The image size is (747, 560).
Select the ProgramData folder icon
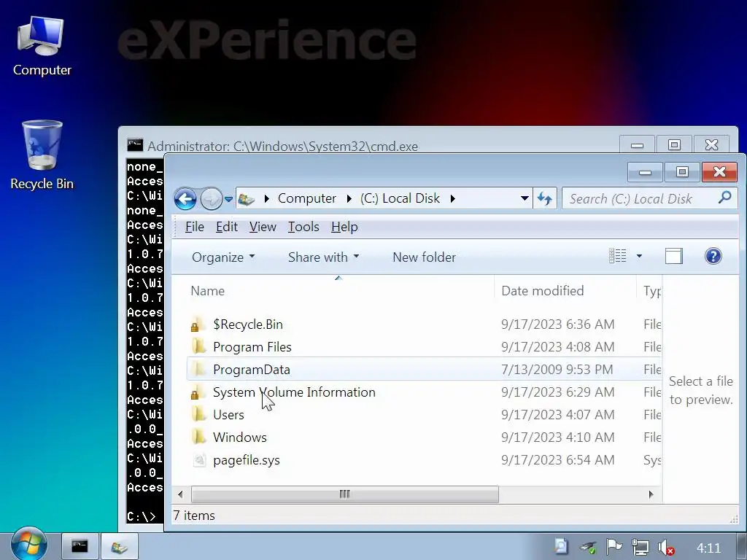point(198,369)
